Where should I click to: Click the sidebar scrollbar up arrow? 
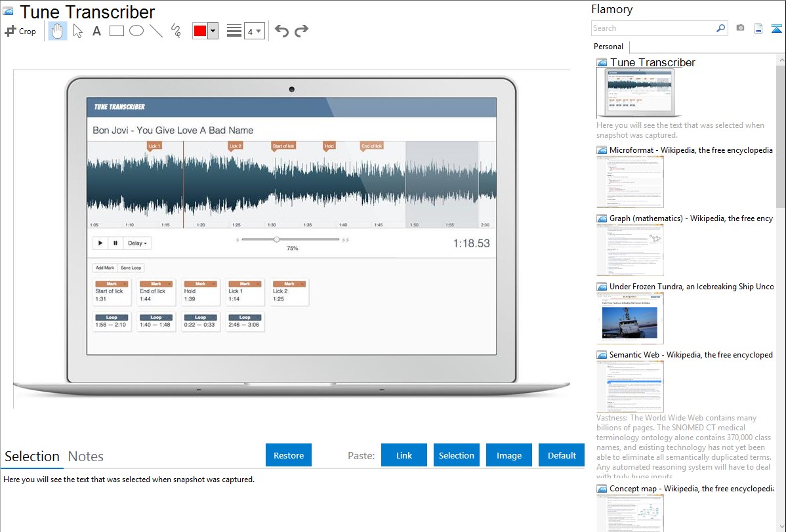pyautogui.click(x=781, y=60)
